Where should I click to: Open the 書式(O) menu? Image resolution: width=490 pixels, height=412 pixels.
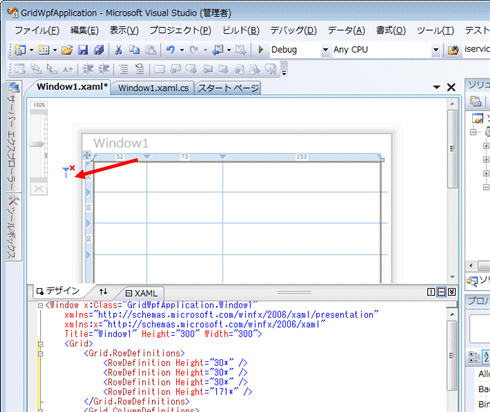point(391,31)
